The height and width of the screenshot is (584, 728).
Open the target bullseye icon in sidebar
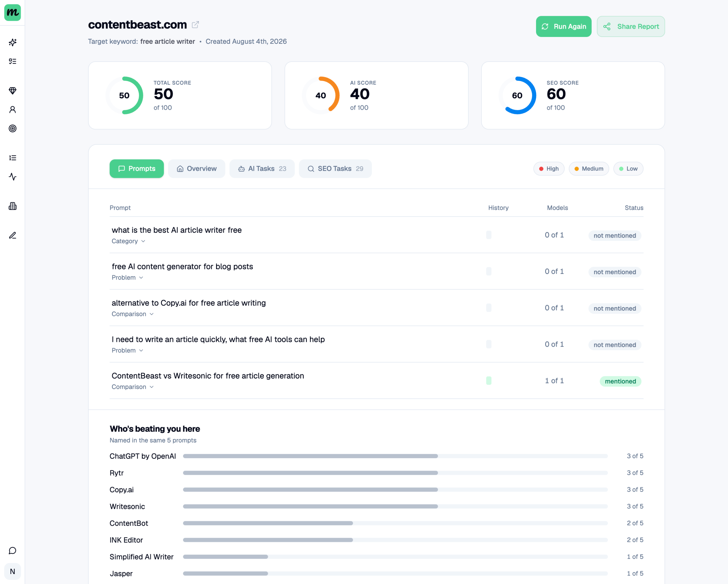(13, 128)
